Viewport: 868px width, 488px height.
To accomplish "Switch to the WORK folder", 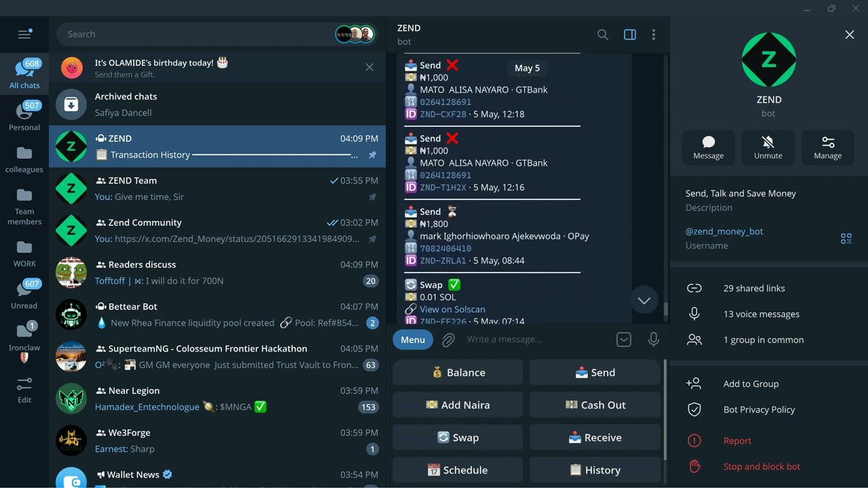I will coord(24,253).
